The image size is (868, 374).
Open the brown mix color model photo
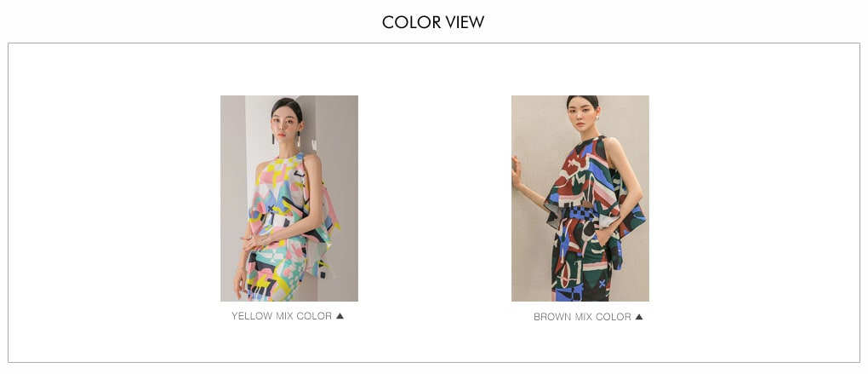pos(580,199)
